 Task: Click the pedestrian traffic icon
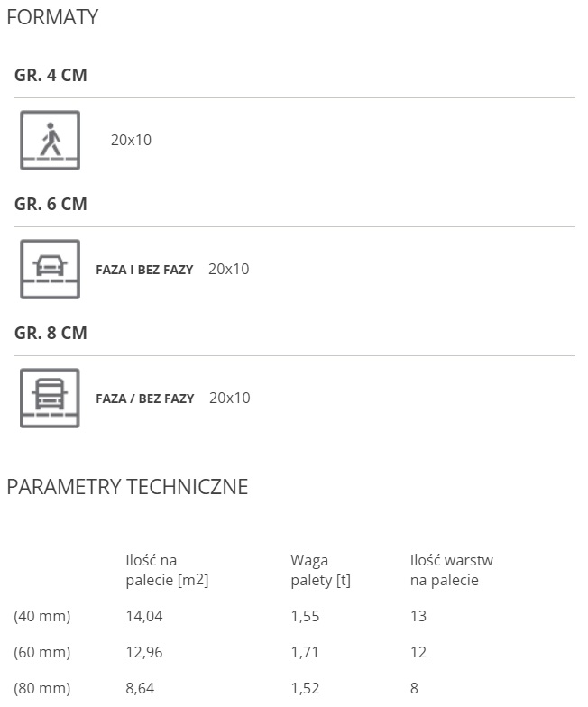tap(51, 141)
